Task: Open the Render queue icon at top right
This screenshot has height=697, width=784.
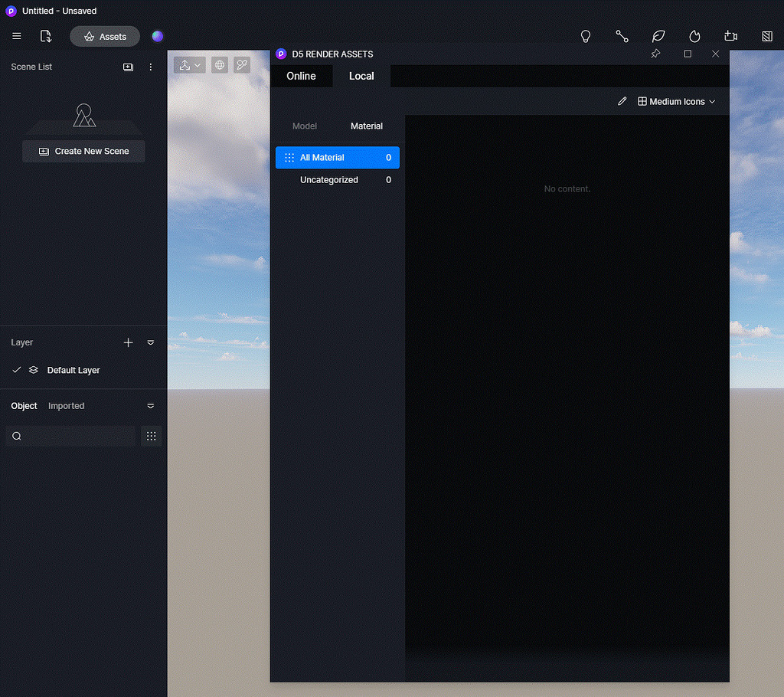Action: click(x=767, y=36)
